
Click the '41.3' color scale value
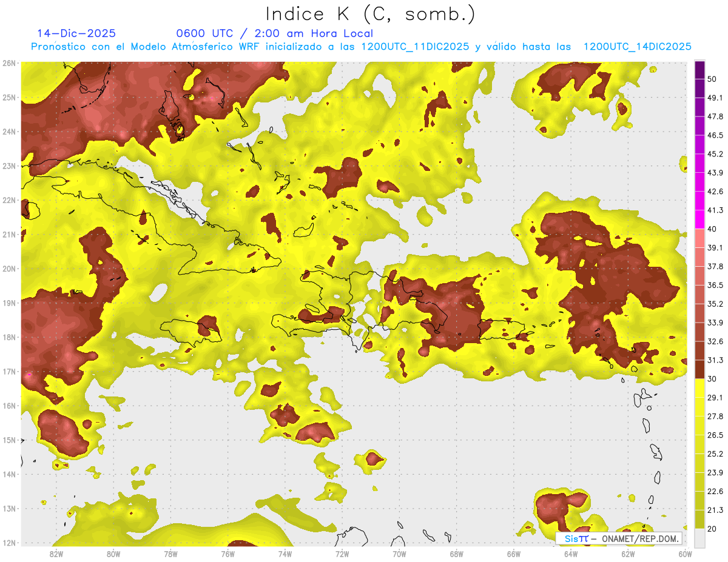point(715,210)
